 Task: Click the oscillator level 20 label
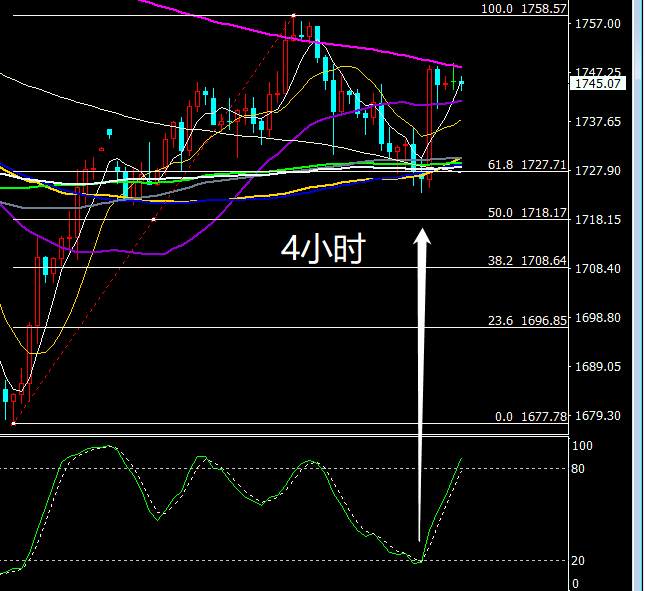pos(578,561)
